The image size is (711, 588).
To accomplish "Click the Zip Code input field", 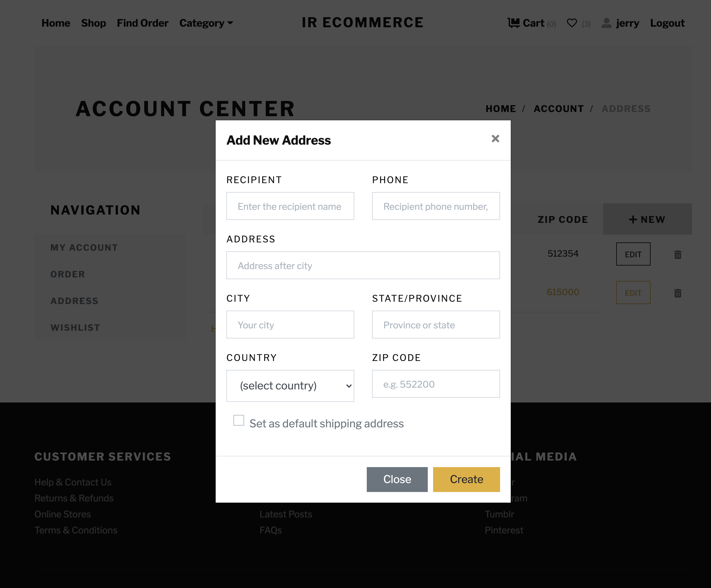I will [435, 384].
